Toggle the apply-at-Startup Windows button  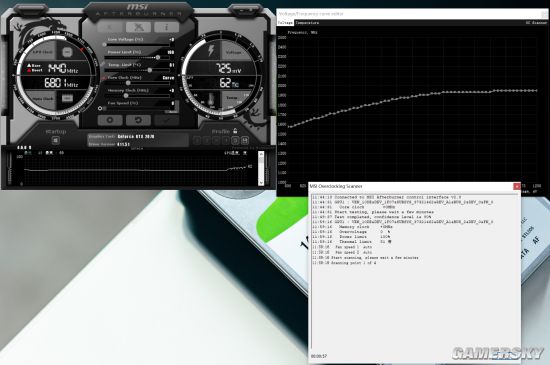pos(55,141)
